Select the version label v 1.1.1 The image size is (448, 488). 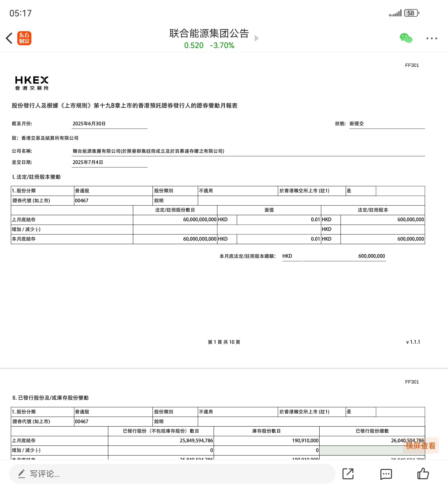point(413,342)
